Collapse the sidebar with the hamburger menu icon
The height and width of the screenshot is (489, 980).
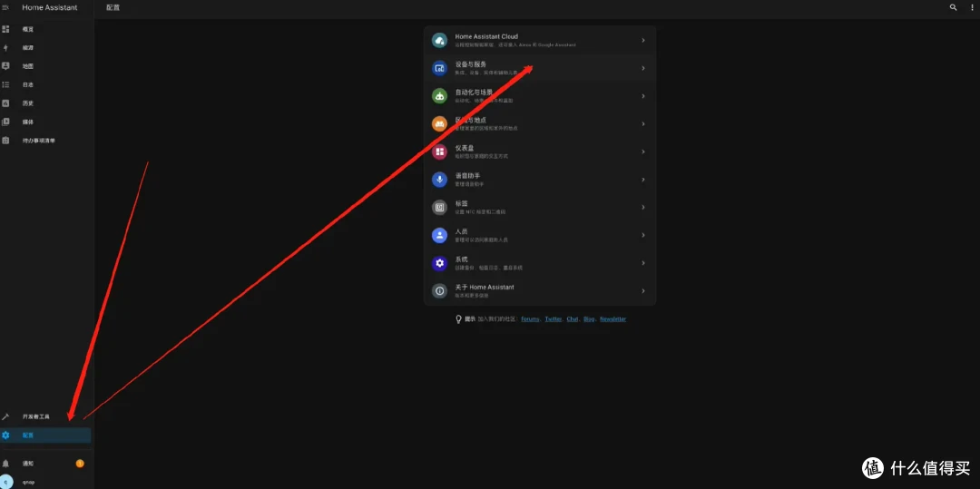click(x=5, y=7)
